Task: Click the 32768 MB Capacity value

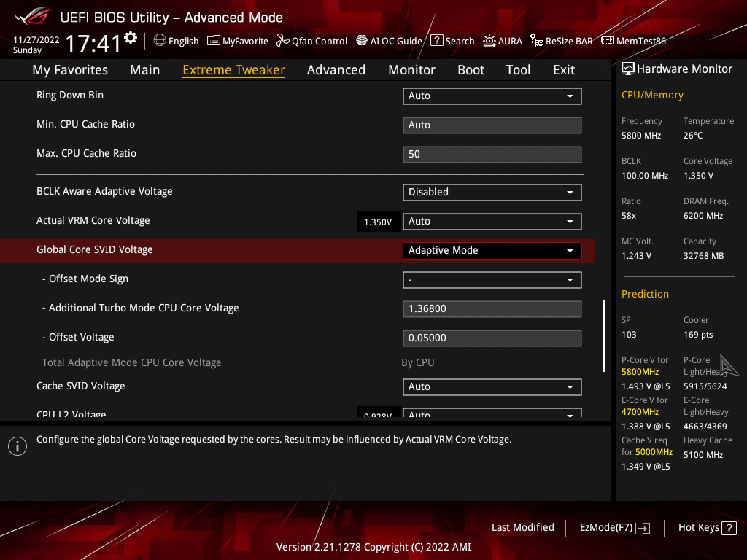Action: click(x=704, y=256)
